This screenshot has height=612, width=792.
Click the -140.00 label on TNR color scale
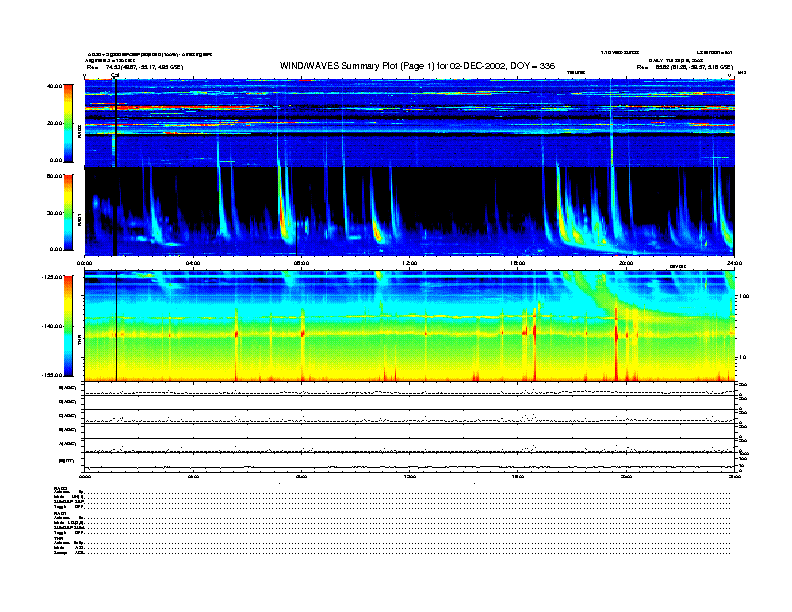pyautogui.click(x=52, y=326)
